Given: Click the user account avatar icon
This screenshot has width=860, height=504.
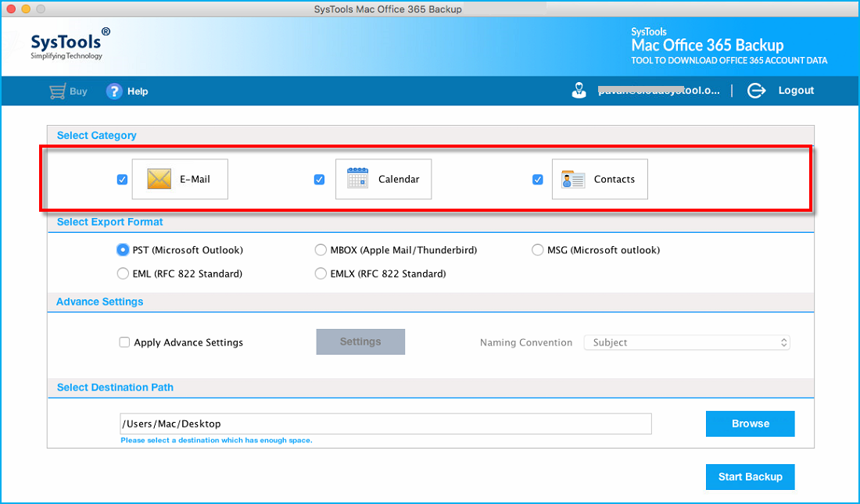Looking at the screenshot, I should [x=579, y=91].
